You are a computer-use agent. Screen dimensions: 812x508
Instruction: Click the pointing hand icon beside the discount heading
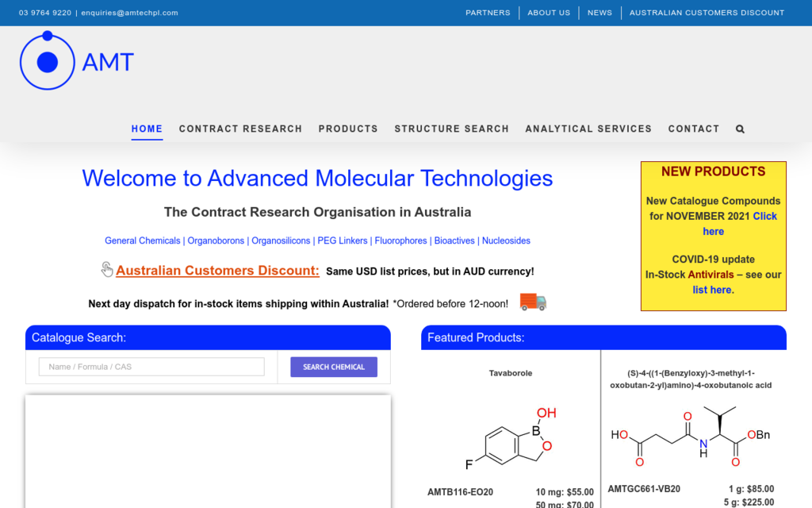click(107, 269)
